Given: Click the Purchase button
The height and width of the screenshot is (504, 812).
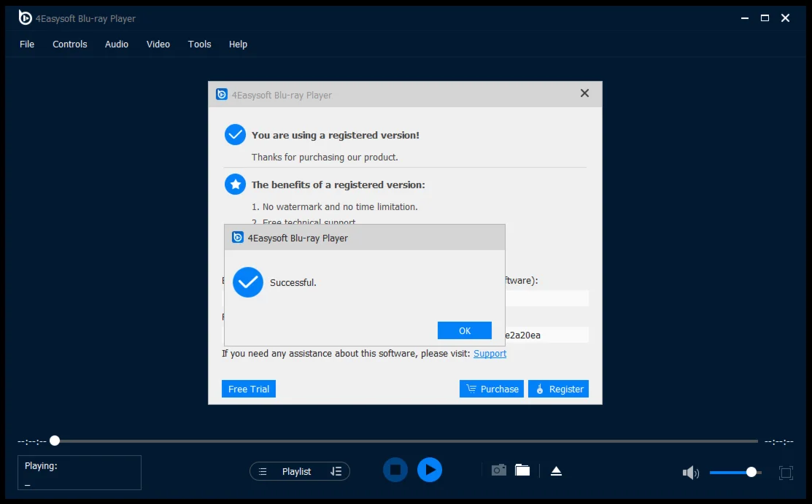Looking at the screenshot, I should 492,389.
